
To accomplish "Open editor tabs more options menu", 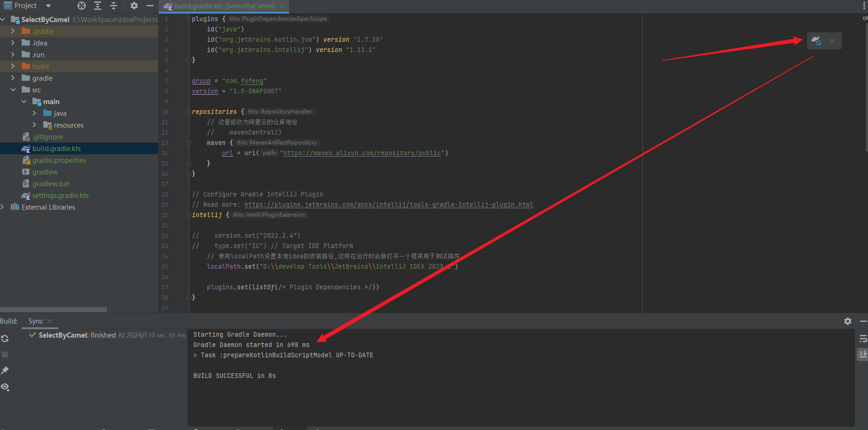I will point(864,6).
